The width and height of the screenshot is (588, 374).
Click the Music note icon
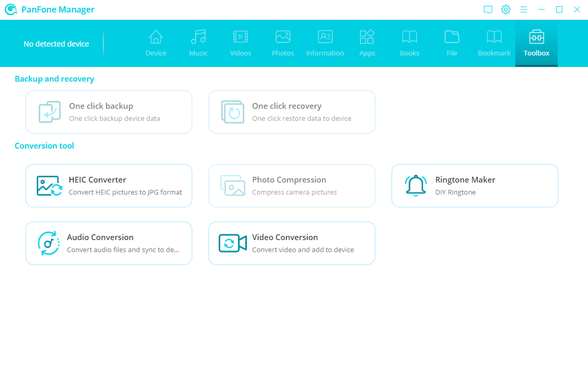coord(198,37)
